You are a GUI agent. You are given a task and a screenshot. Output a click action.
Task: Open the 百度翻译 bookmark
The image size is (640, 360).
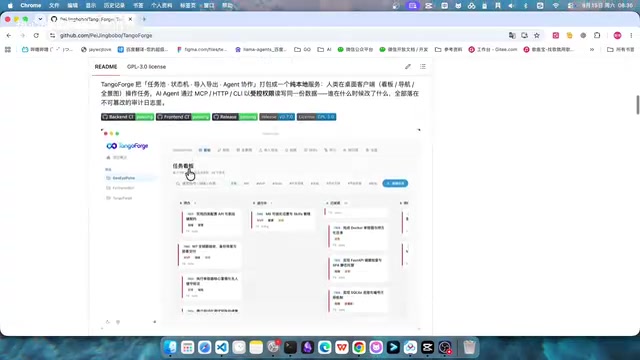(x=143, y=49)
